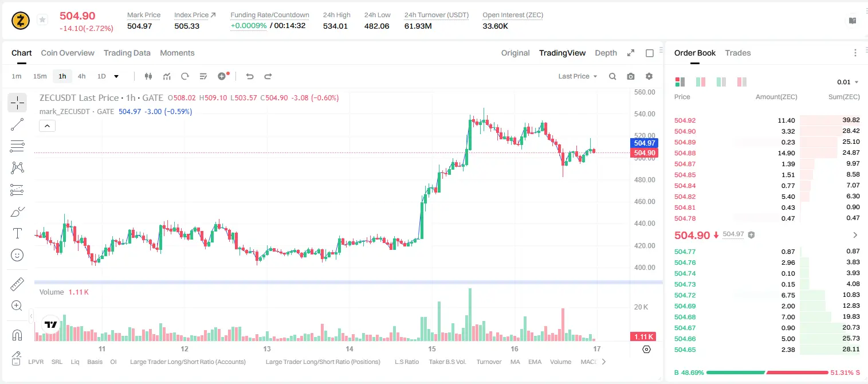Select the trend line drawing tool
This screenshot has height=384, width=868.
[17, 124]
